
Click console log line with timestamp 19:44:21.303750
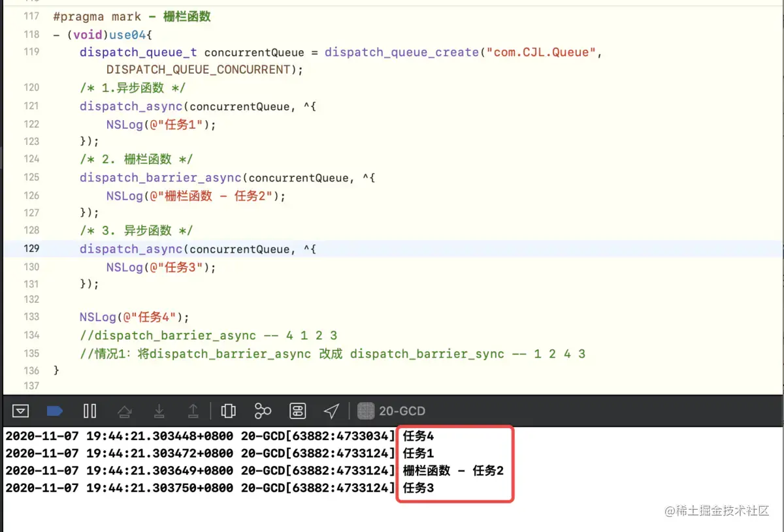tap(220, 488)
